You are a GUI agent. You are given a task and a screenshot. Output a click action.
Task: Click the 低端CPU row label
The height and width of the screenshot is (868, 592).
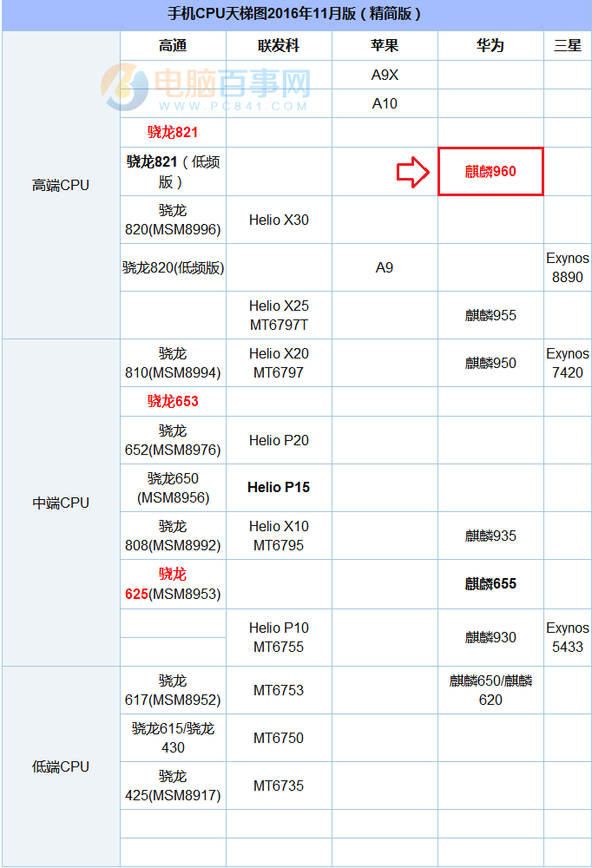61,766
